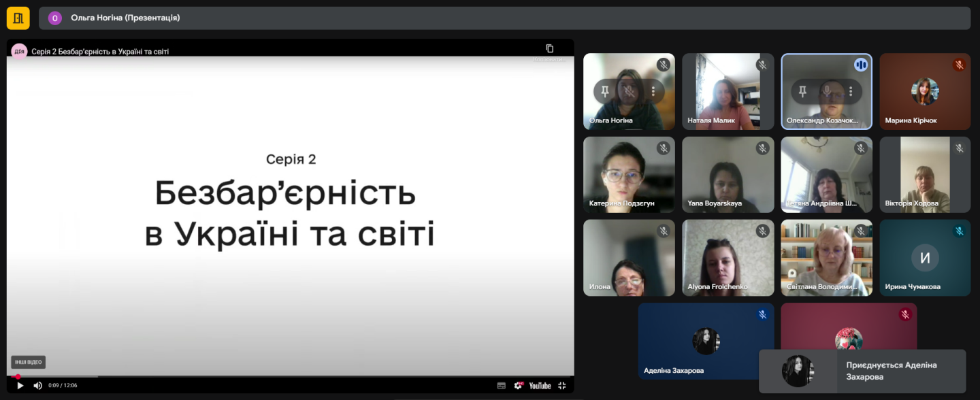
Task: Click the name label Илона
Action: pyautogui.click(x=600, y=286)
